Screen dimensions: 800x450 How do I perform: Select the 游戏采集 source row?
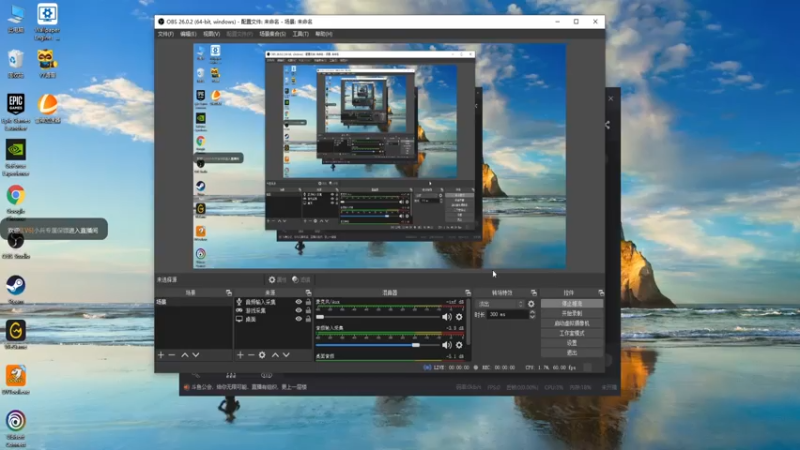click(273, 310)
